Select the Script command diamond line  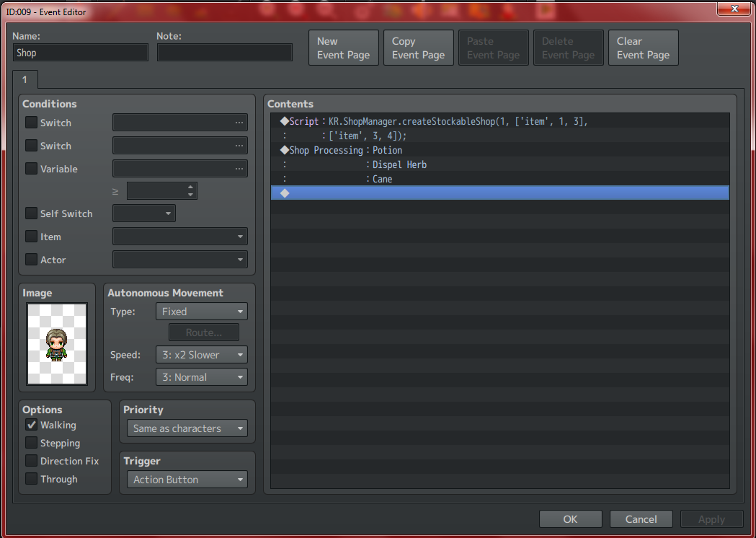499,122
